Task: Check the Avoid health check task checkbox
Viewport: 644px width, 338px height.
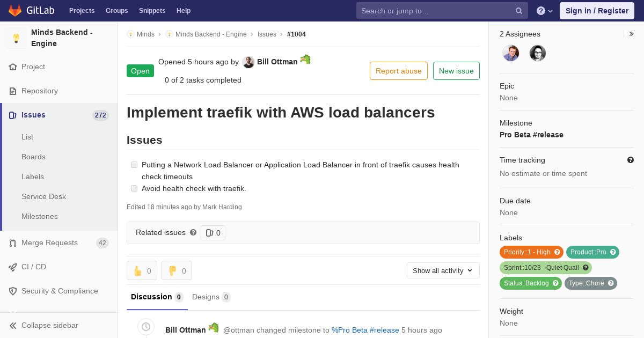Action: click(134, 188)
